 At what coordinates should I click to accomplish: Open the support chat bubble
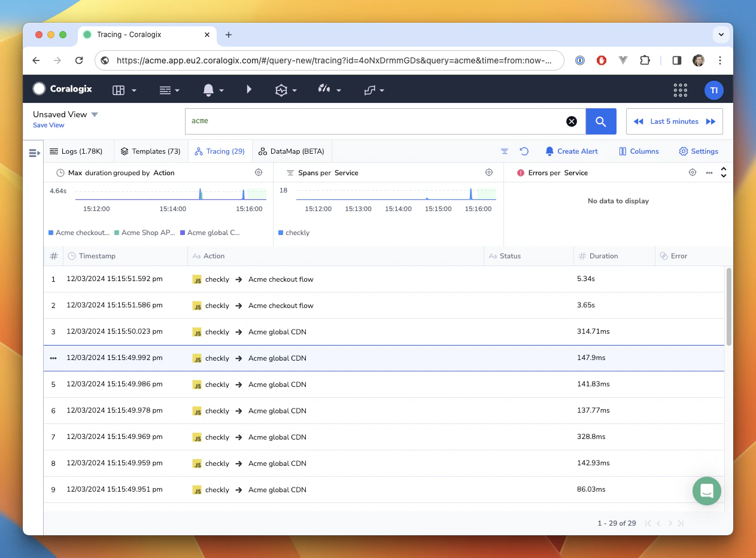706,491
